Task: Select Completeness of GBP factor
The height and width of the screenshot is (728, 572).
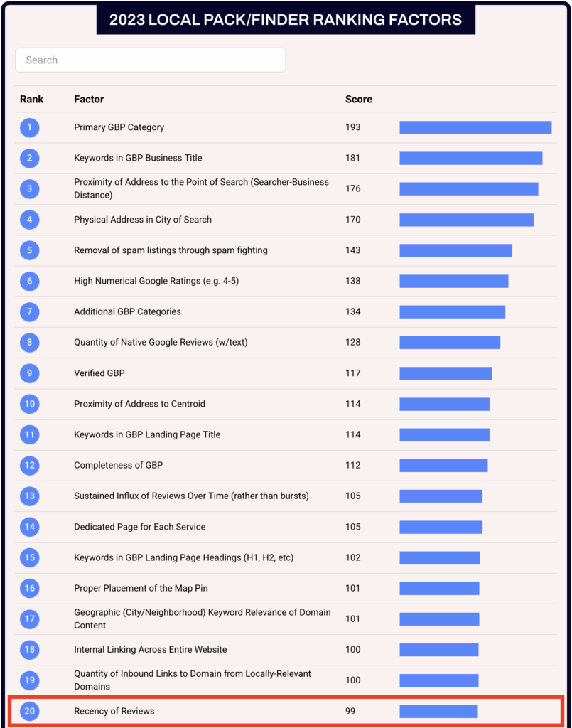Action: 118,466
